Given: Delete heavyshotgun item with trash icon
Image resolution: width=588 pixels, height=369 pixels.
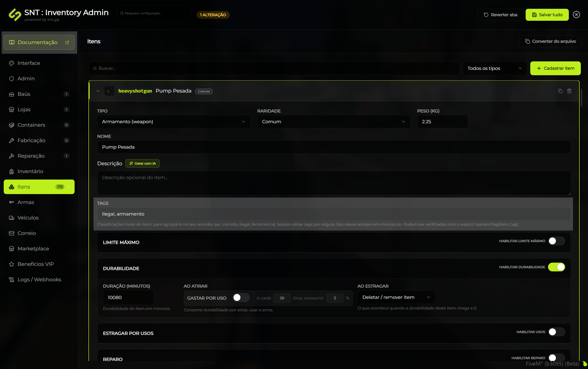Looking at the screenshot, I should [x=569, y=91].
